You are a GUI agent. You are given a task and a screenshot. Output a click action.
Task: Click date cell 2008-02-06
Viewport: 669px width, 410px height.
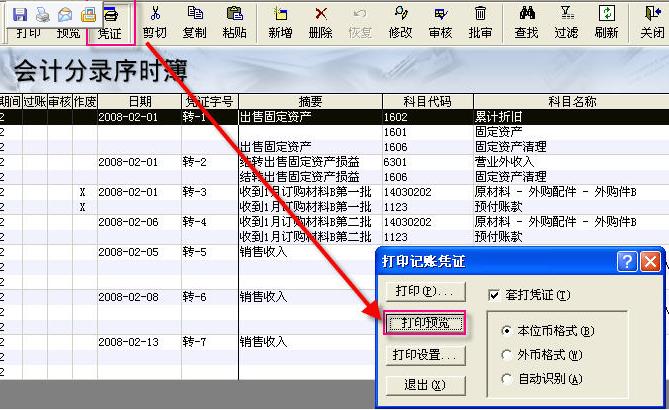tap(140, 222)
